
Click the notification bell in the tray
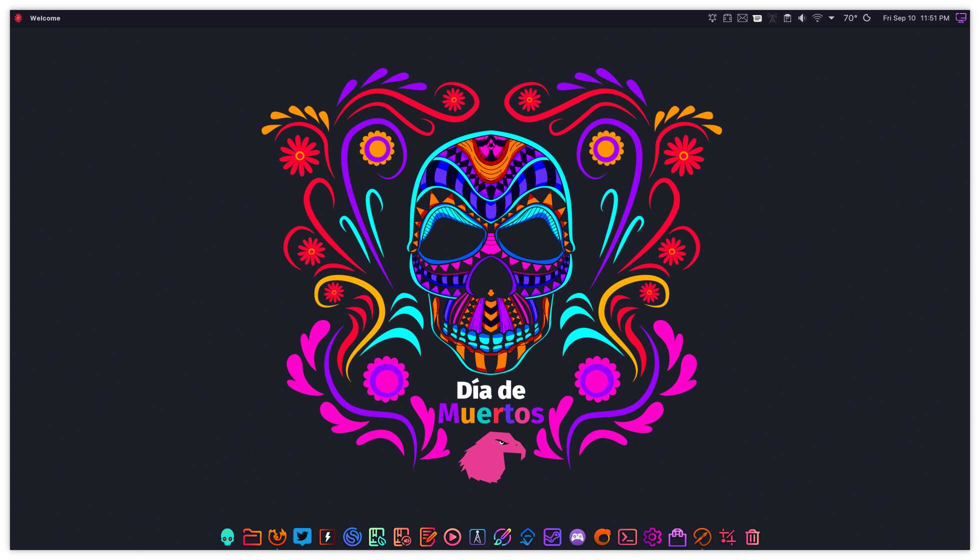[x=712, y=18]
